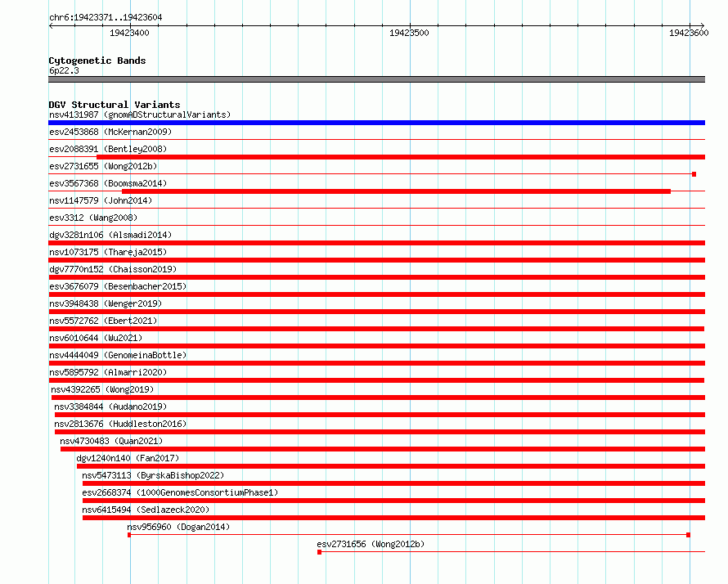Viewport: 728px width, 584px height.
Task: Click ruler position label 19423600
Action: coord(689,33)
